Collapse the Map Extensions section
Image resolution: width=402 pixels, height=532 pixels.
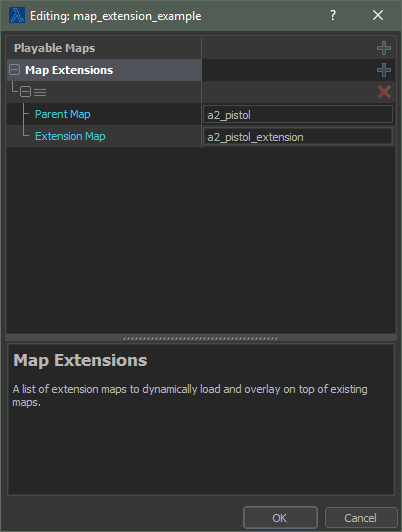14,70
